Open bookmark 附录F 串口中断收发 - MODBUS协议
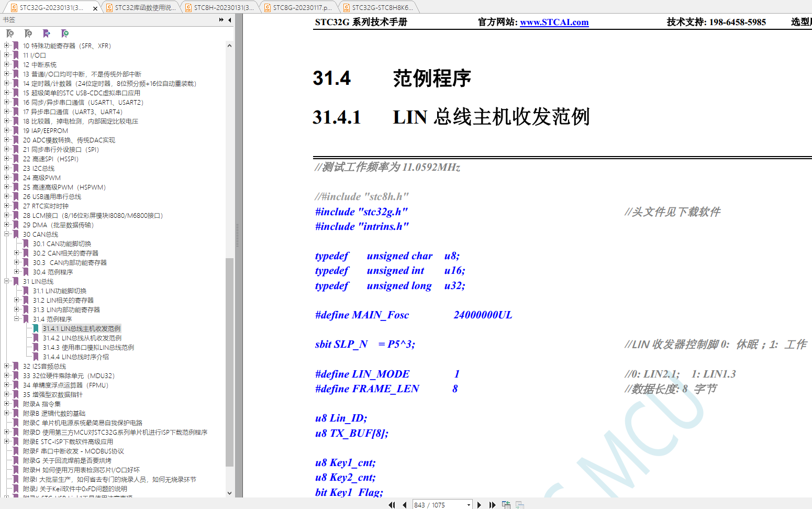The image size is (812, 509). pos(73,451)
